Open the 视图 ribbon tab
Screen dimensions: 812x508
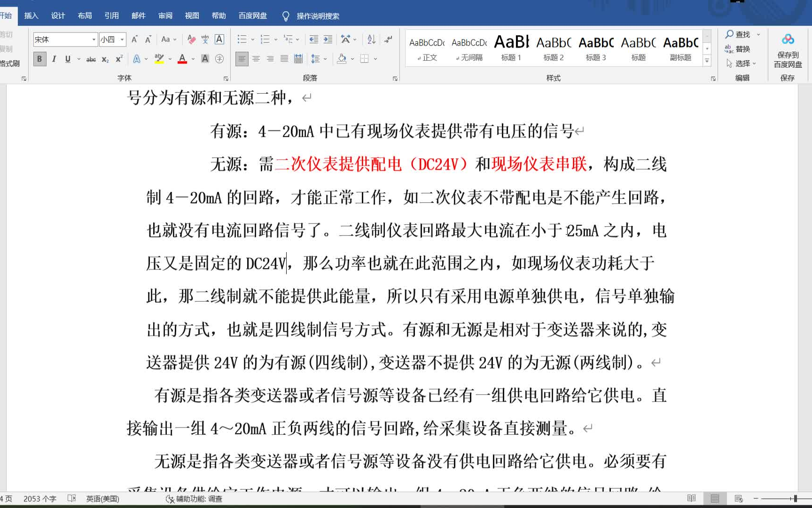coord(192,16)
